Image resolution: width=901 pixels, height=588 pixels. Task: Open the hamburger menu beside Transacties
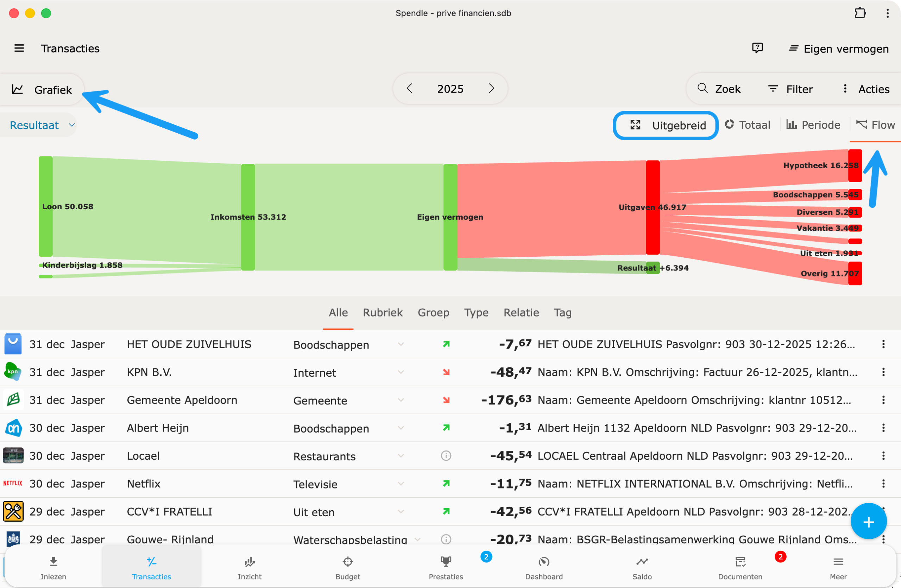point(19,49)
